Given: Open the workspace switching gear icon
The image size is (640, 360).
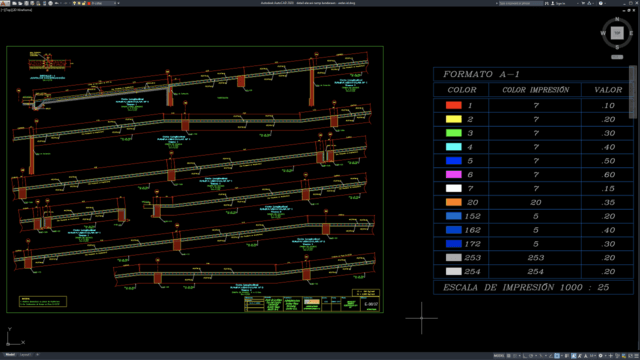Looking at the screenshot, I should coord(601,356).
